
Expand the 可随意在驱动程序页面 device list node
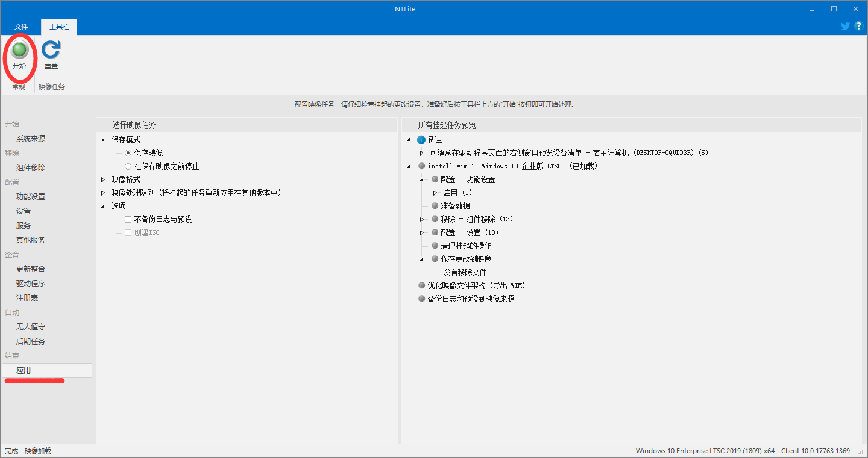[x=422, y=153]
